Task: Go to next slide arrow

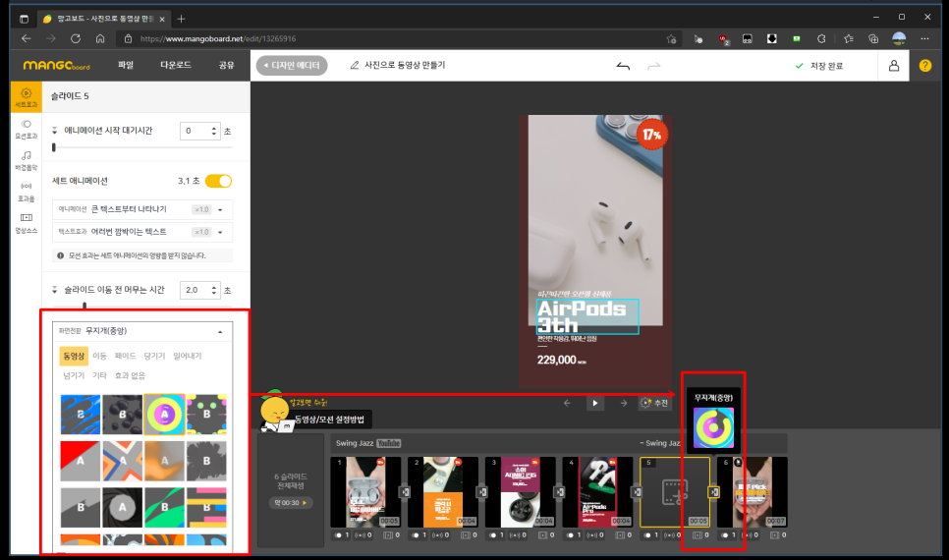Action: tap(624, 403)
